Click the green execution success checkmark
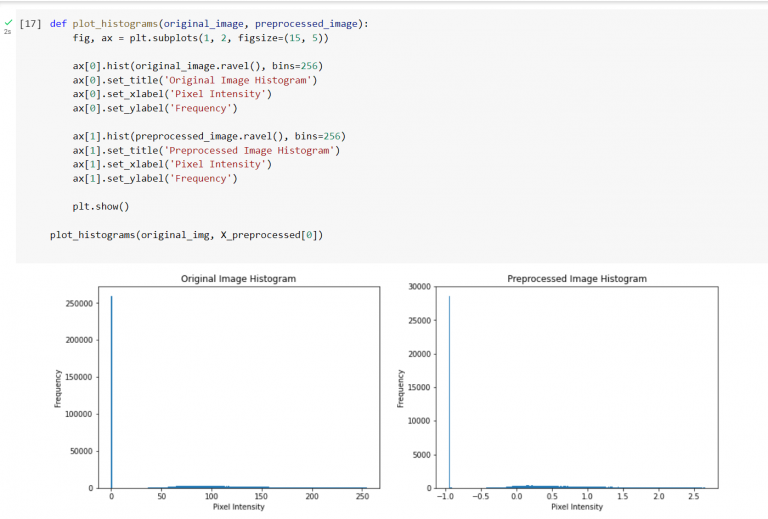This screenshot has width=768, height=519. pyautogui.click(x=8, y=22)
